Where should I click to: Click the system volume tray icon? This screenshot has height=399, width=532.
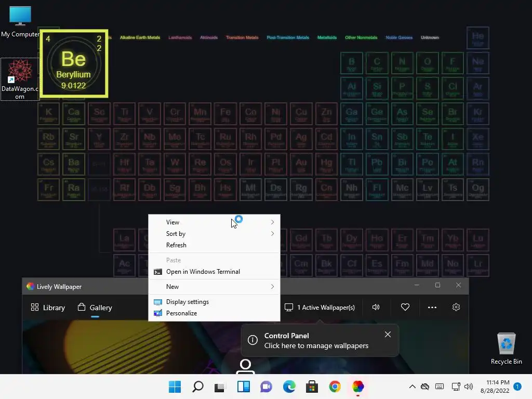(x=469, y=387)
